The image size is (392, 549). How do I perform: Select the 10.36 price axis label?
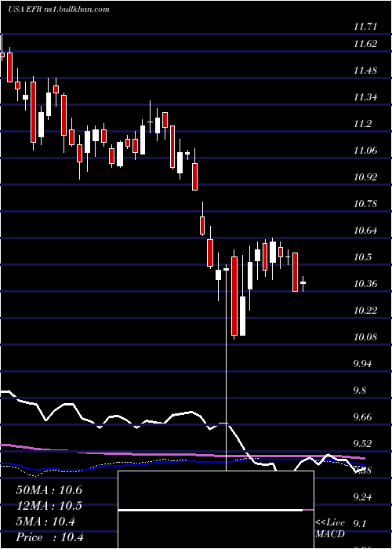coord(365,283)
